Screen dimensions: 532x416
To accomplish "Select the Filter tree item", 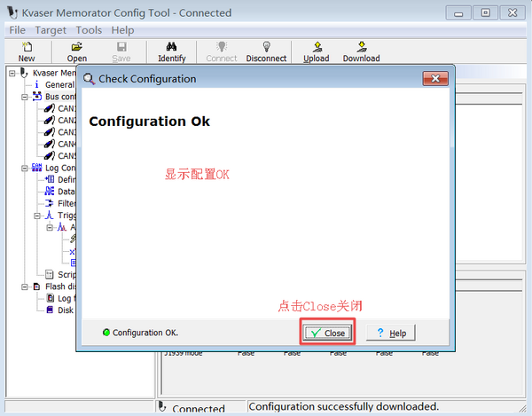I will tap(66, 204).
